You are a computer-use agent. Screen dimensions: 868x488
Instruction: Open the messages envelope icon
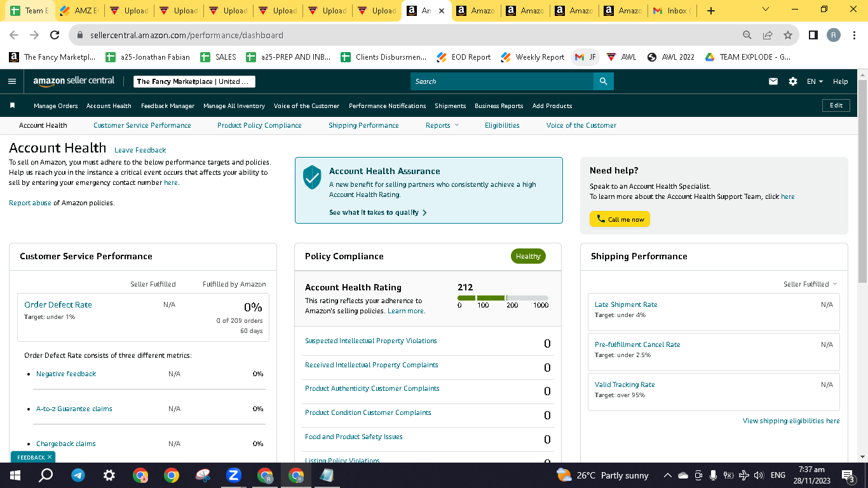(x=773, y=81)
